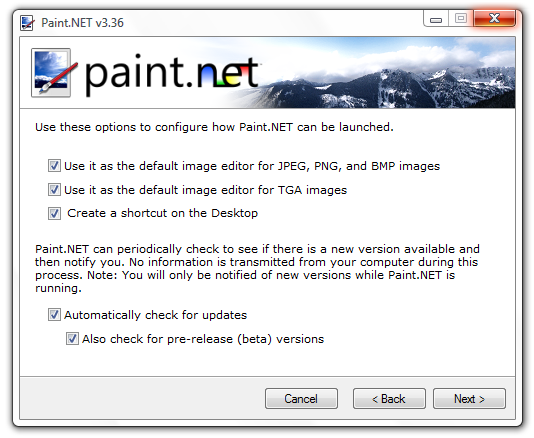Screen dimensions: 534x438
Task: Click the paragraph about periodically checking new versions
Action: coord(257,268)
